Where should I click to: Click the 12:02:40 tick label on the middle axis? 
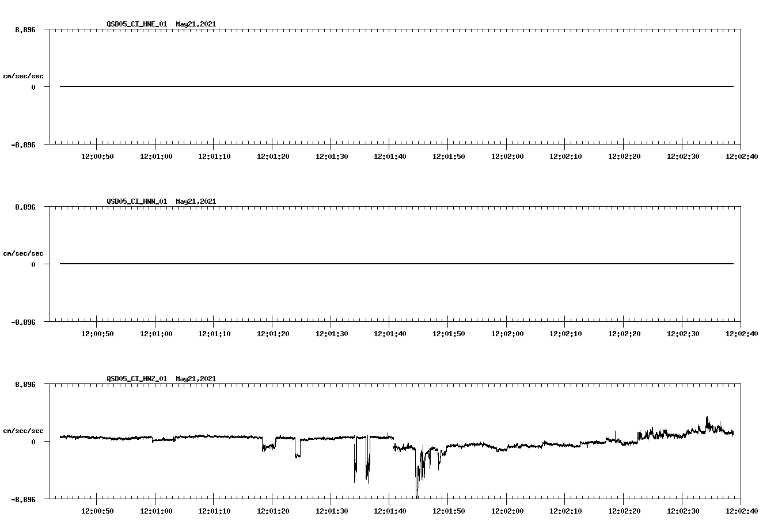coord(743,333)
